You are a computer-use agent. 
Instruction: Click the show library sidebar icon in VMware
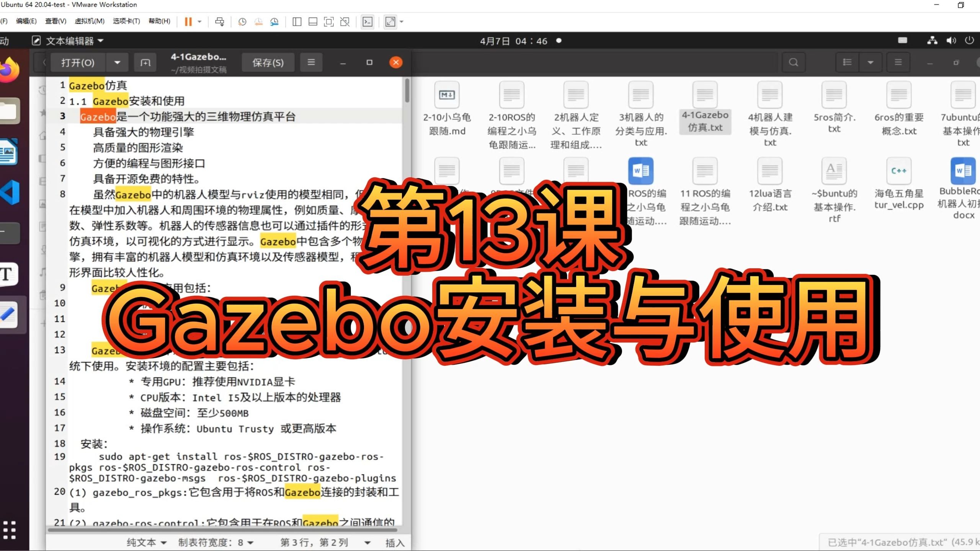tap(297, 22)
